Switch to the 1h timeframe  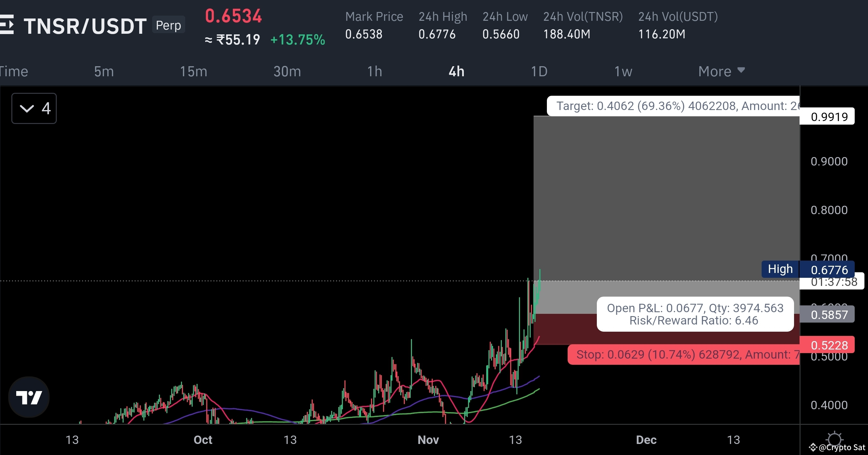click(374, 71)
